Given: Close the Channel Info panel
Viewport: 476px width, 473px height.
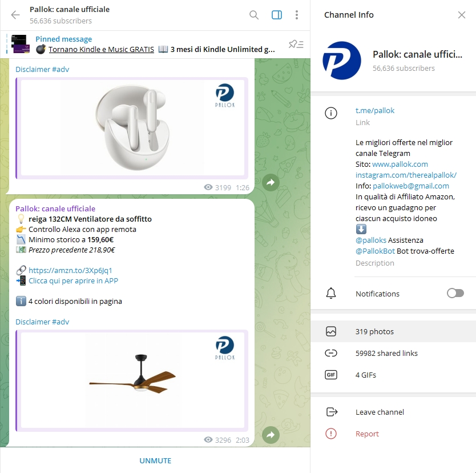Looking at the screenshot, I should click(x=461, y=15).
